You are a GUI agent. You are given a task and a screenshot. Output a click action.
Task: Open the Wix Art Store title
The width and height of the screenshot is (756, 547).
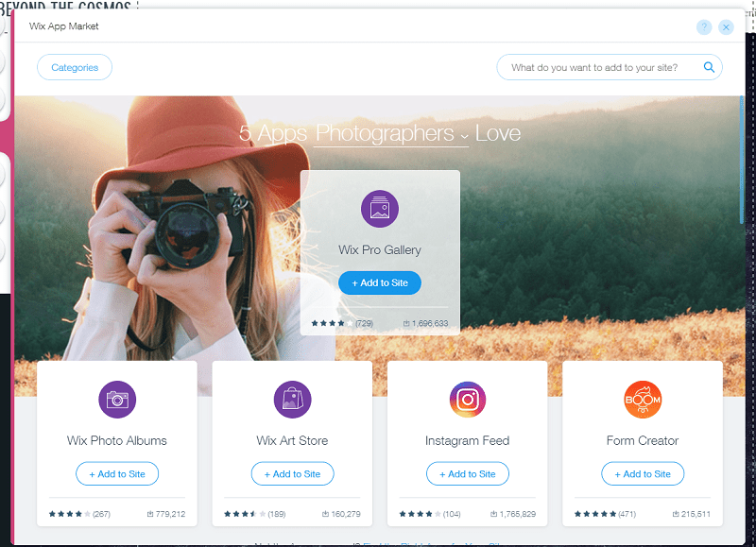coord(292,441)
